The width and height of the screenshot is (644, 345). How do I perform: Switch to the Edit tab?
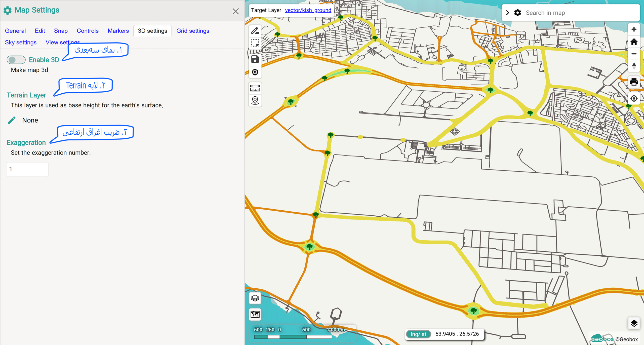pyautogui.click(x=40, y=31)
